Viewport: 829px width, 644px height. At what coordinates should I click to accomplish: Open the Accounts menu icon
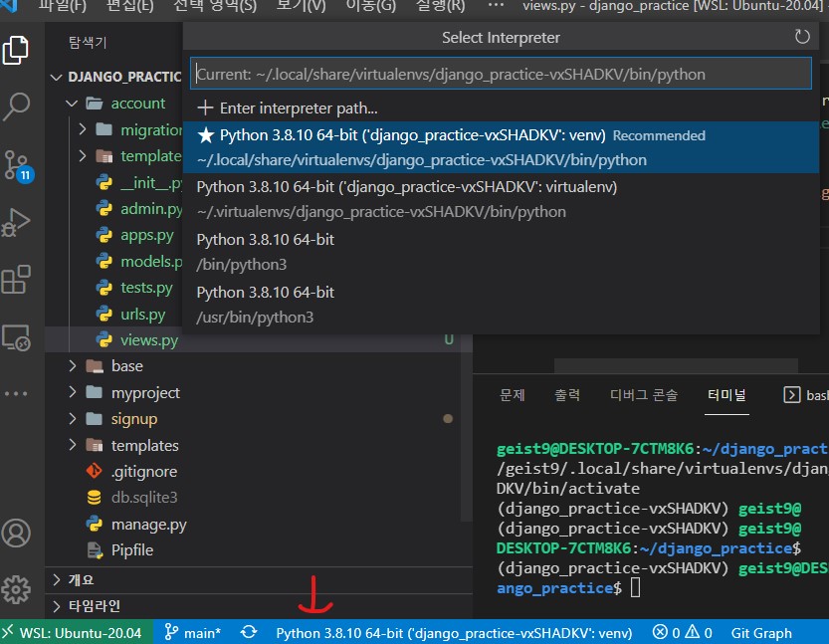click(16, 533)
